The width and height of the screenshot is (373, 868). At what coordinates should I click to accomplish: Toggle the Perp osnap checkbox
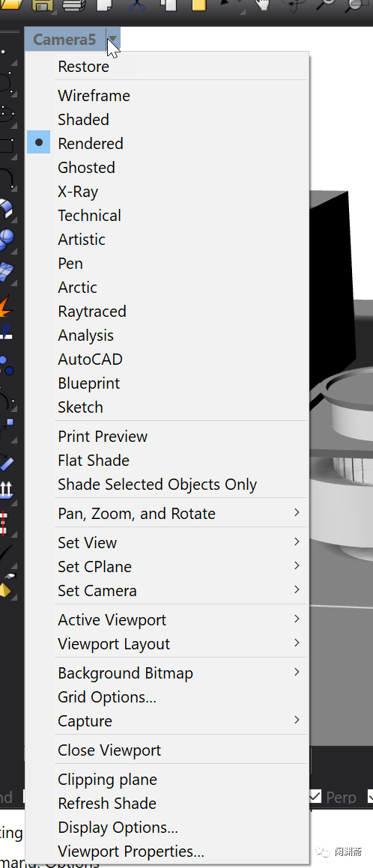[x=315, y=797]
